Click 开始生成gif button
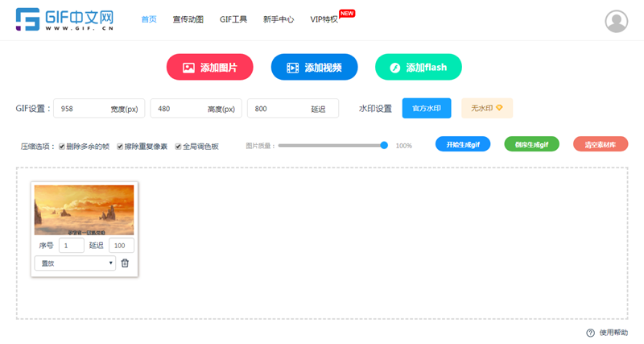 point(463,144)
